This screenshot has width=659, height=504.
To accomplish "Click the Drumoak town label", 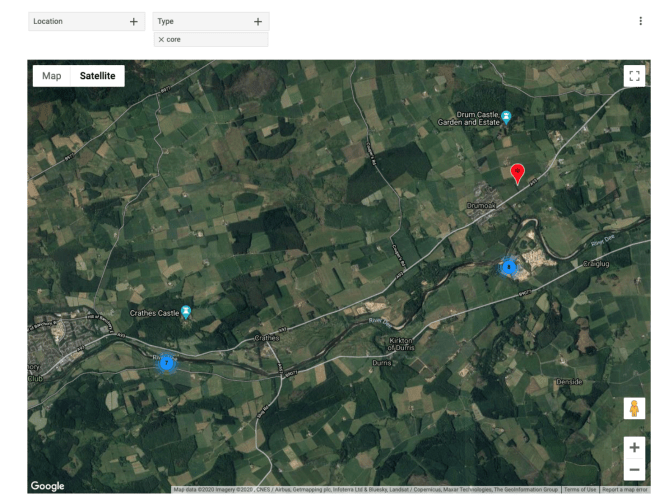I will pyautogui.click(x=481, y=206).
